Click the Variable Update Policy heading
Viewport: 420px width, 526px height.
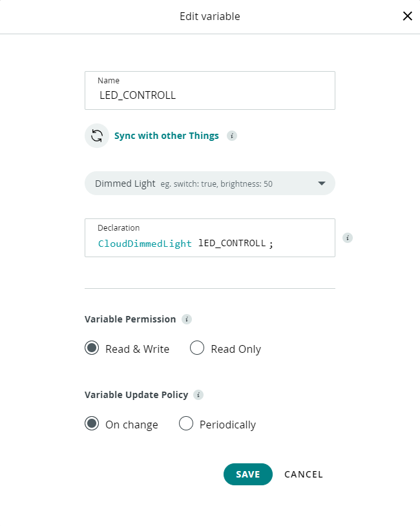[x=136, y=395]
